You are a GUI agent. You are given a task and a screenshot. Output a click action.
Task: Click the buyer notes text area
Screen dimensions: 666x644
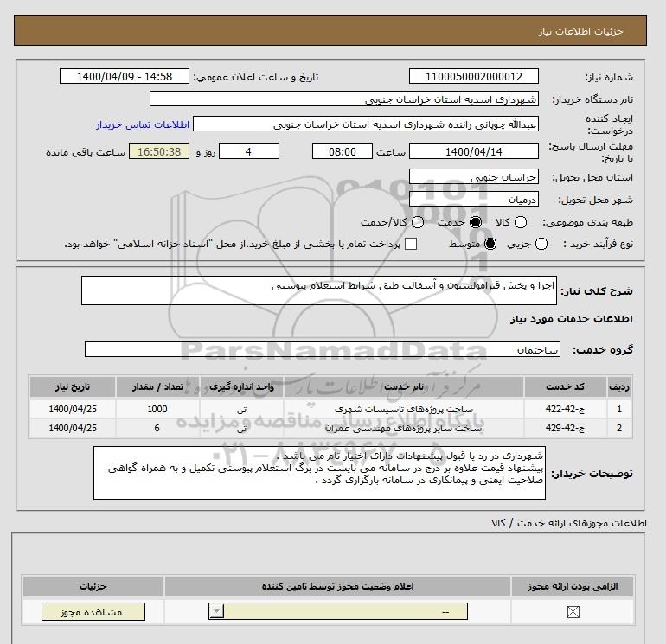click(x=319, y=473)
